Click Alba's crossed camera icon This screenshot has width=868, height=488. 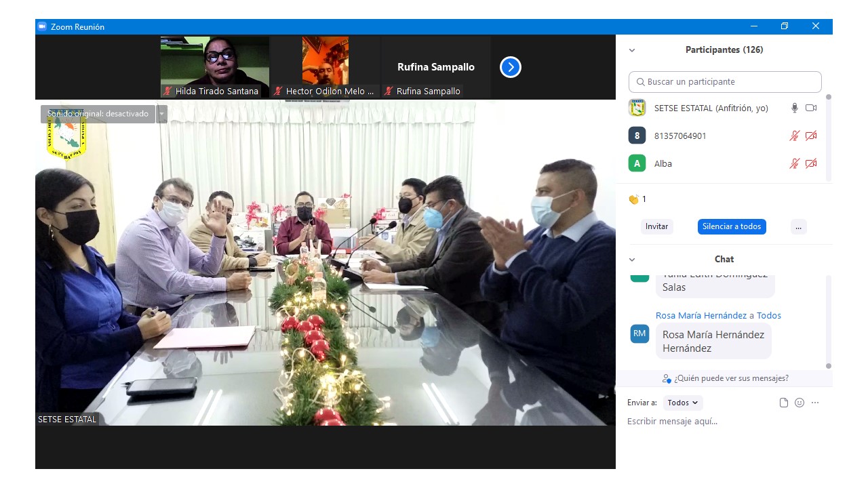pos(811,163)
